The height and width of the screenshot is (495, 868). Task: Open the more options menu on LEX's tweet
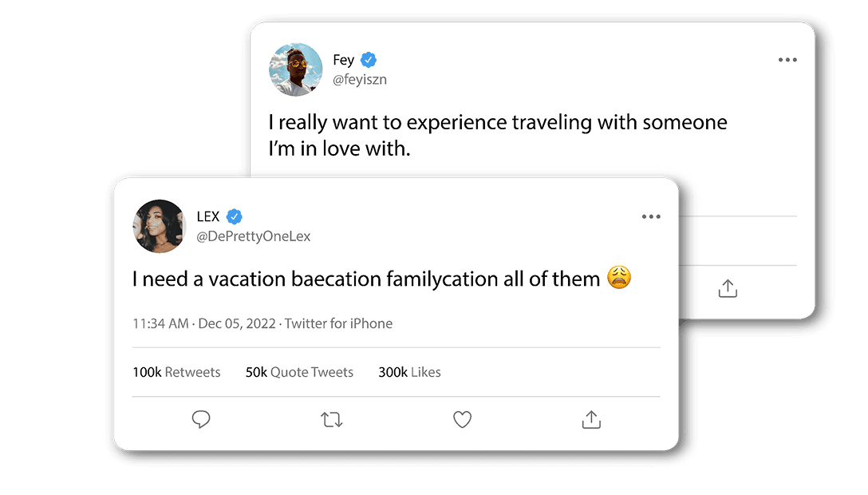click(x=651, y=216)
